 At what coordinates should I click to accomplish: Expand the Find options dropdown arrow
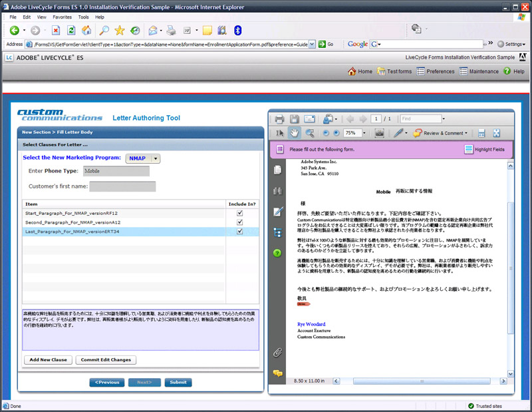tap(444, 119)
